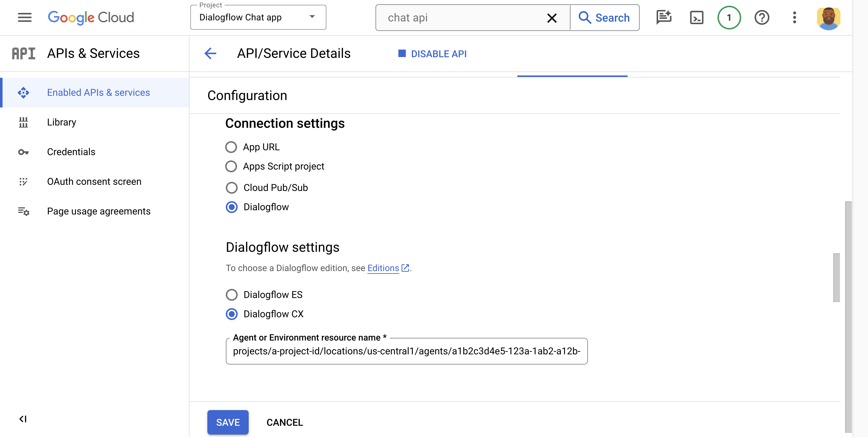Click the OAuth consent screen icon

click(x=23, y=181)
